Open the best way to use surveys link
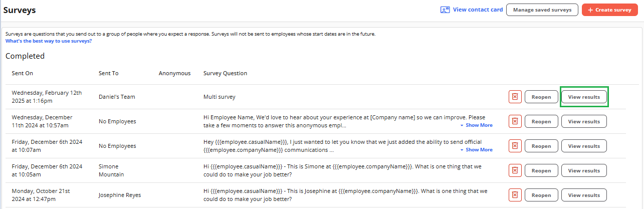Viewport: 644px width, 209px height. (49, 41)
